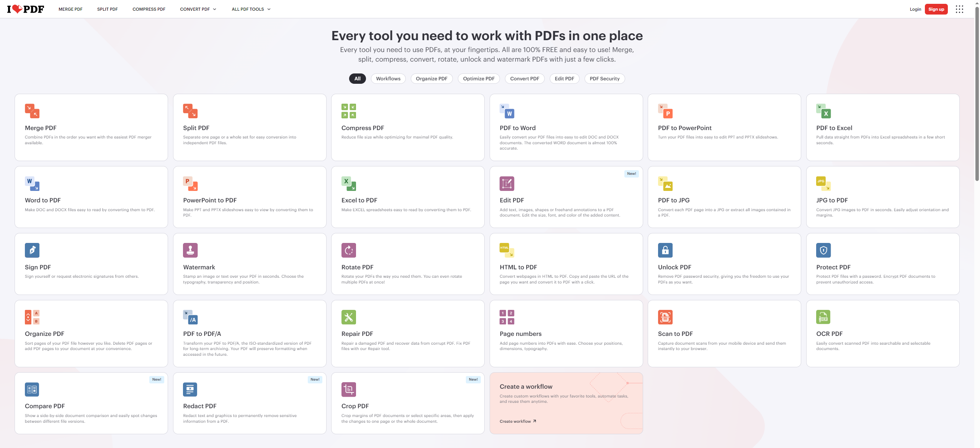Viewport: 980px width, 448px height.
Task: Switch to the PDF Security filter
Action: point(604,78)
